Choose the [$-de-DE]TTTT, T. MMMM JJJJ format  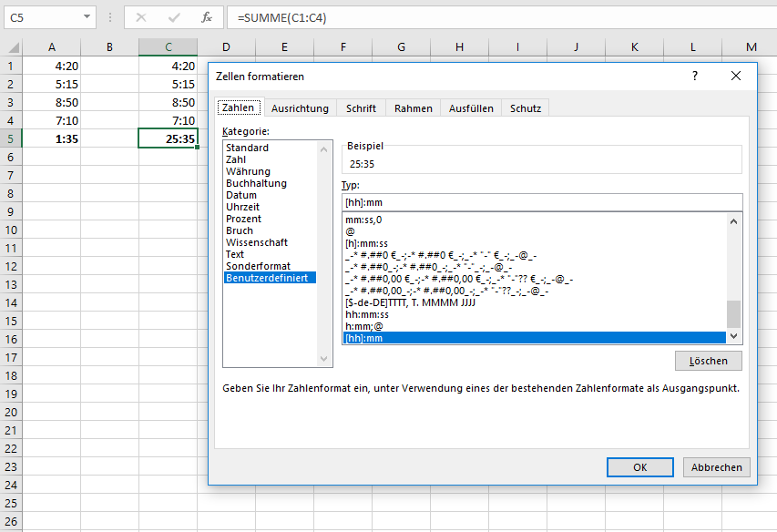535,302
